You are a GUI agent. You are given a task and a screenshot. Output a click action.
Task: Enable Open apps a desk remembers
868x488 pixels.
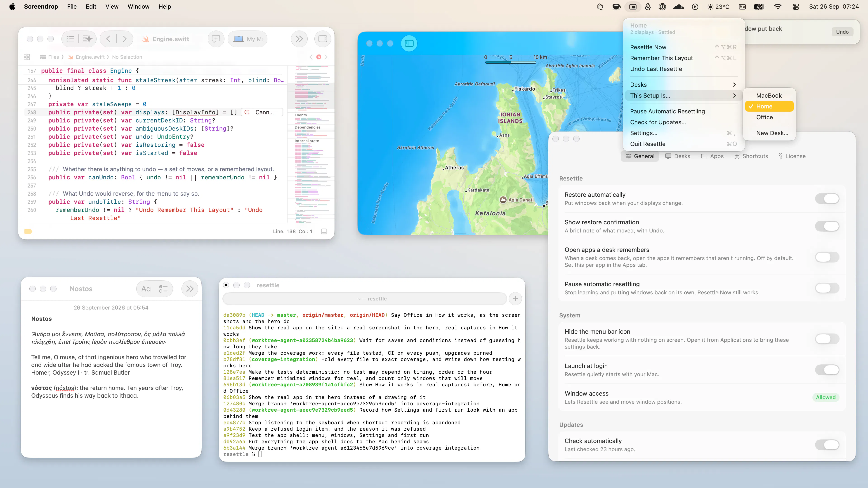[827, 257]
